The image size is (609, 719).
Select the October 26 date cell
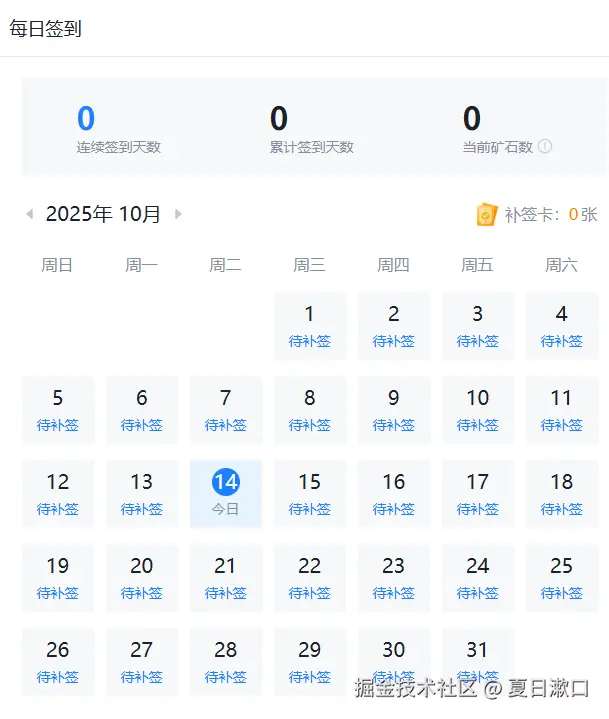pos(58,661)
